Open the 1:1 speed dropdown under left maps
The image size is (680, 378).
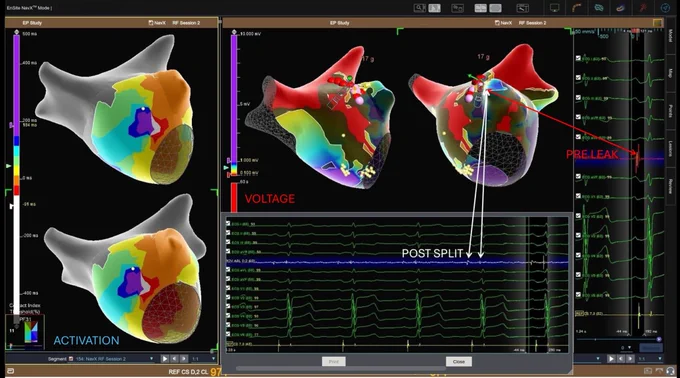pos(203,359)
